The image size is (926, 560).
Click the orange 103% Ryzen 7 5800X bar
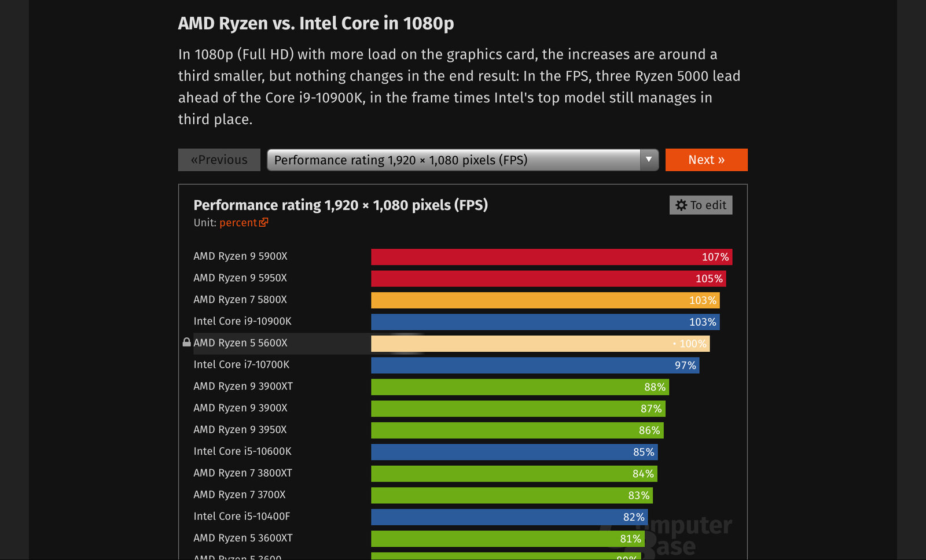click(x=545, y=300)
